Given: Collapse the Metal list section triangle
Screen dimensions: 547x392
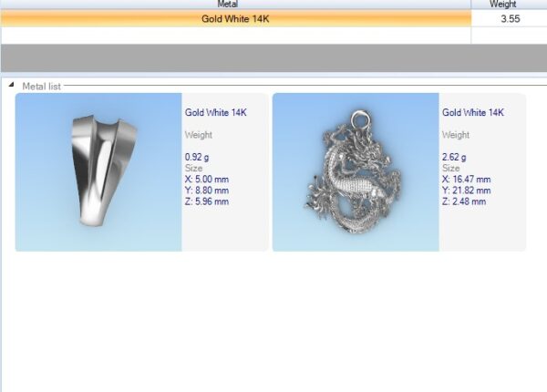Looking at the screenshot, I should (12, 86).
